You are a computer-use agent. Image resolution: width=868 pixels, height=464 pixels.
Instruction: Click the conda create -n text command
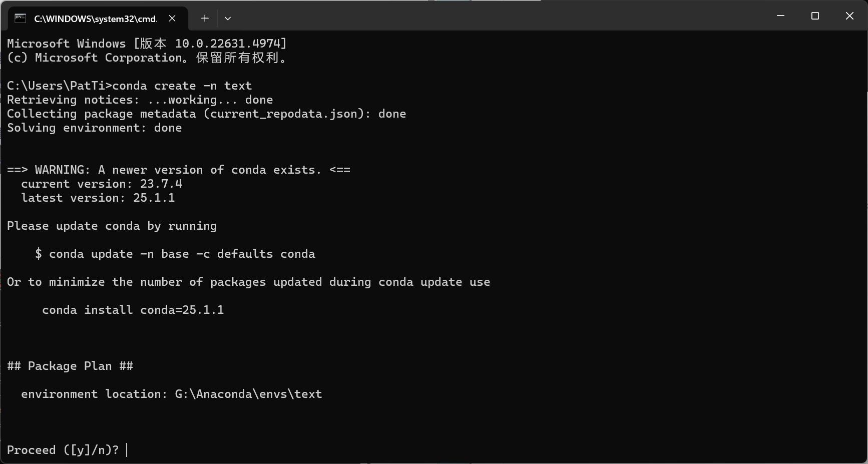coord(182,86)
